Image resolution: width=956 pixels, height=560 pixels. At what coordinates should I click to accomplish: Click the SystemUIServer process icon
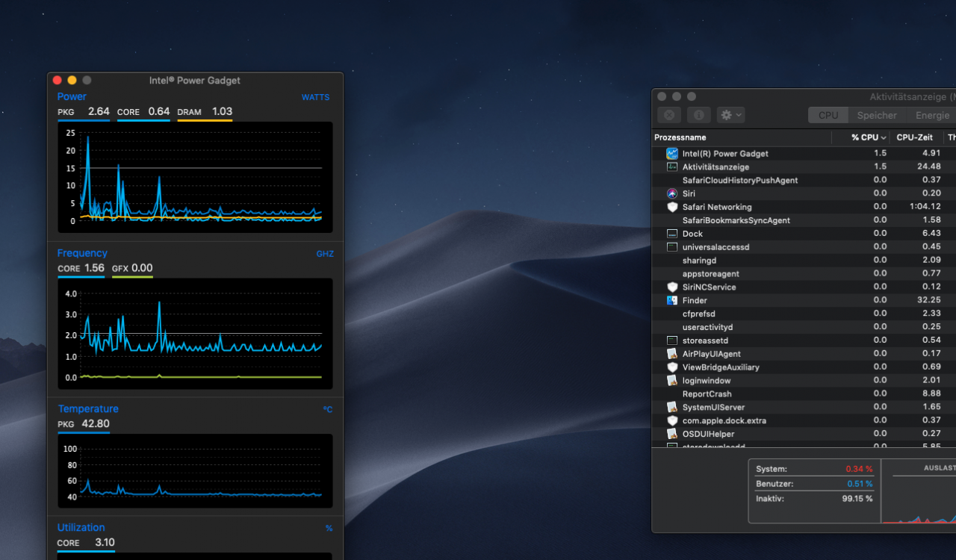coord(672,408)
